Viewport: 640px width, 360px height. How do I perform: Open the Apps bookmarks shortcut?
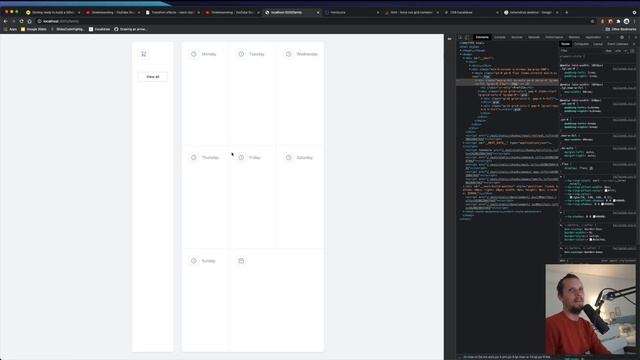pos(11,29)
